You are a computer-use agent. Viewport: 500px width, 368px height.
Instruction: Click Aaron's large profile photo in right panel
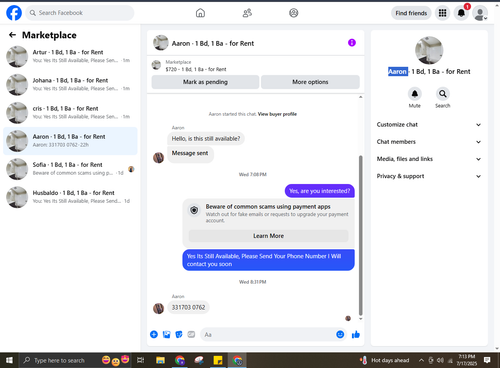coord(429,50)
